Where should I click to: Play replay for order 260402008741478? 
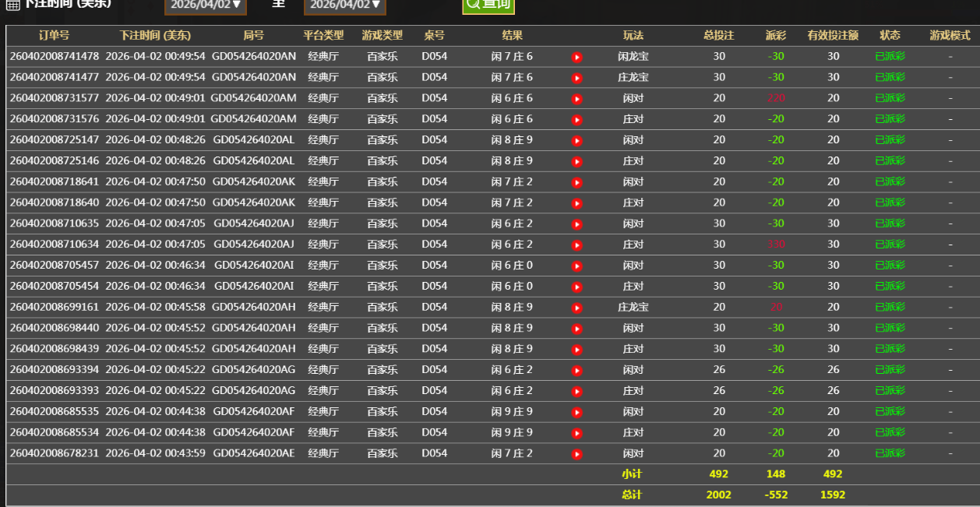point(576,57)
